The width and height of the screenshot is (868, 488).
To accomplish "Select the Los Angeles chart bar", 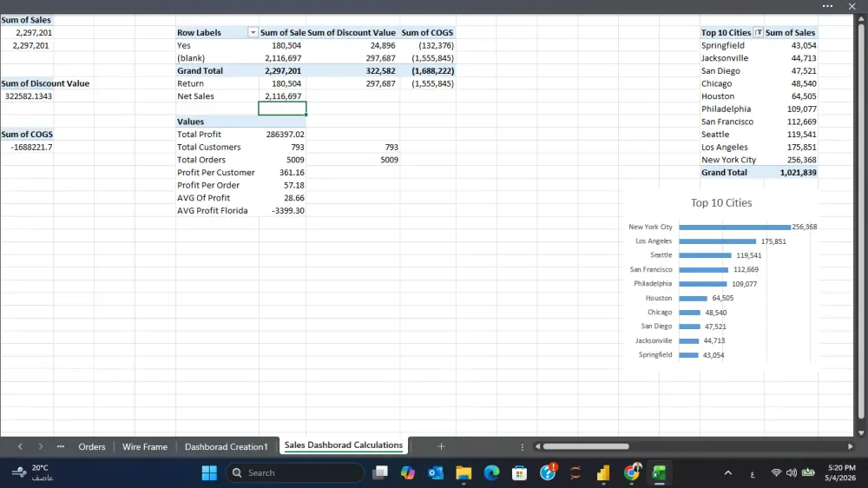I will 718,241.
